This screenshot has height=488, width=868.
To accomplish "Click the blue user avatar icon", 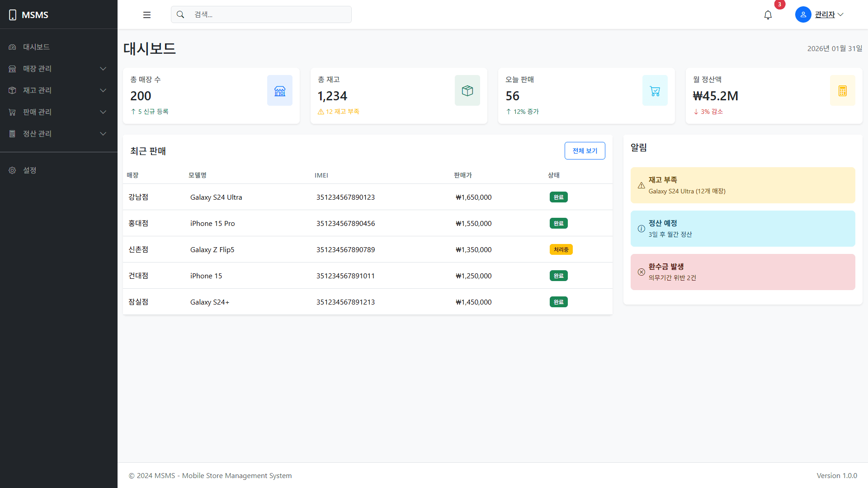I will click(x=803, y=14).
